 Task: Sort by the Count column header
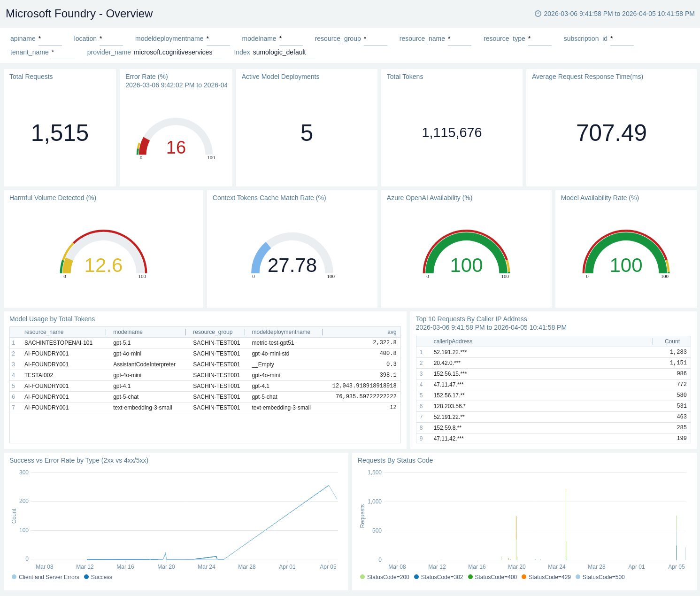point(672,341)
